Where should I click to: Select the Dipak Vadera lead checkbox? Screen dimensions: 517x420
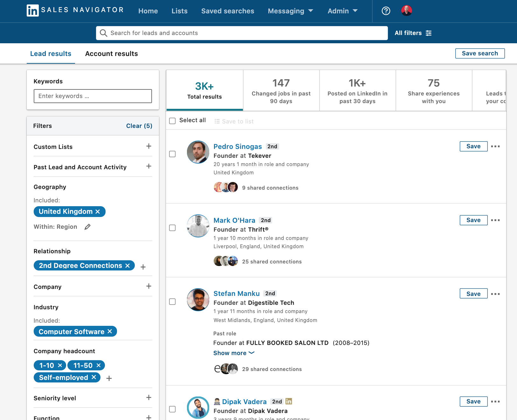(172, 409)
